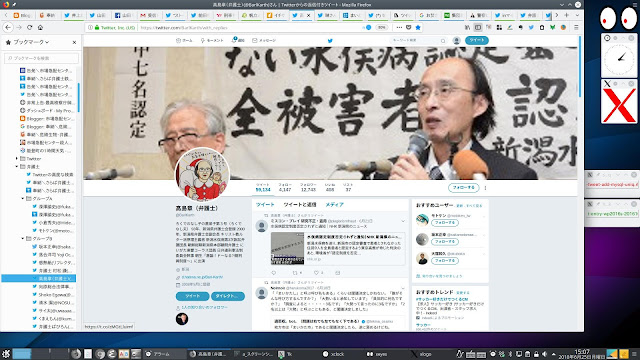Click the blue Tweet button in the header
Screen dimensions: 640x360
click(x=477, y=40)
